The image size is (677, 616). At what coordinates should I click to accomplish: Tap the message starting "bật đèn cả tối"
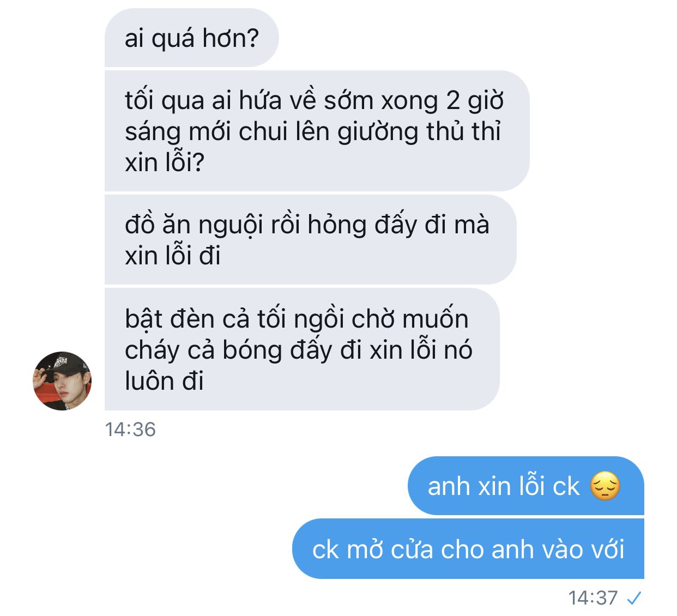(x=302, y=349)
